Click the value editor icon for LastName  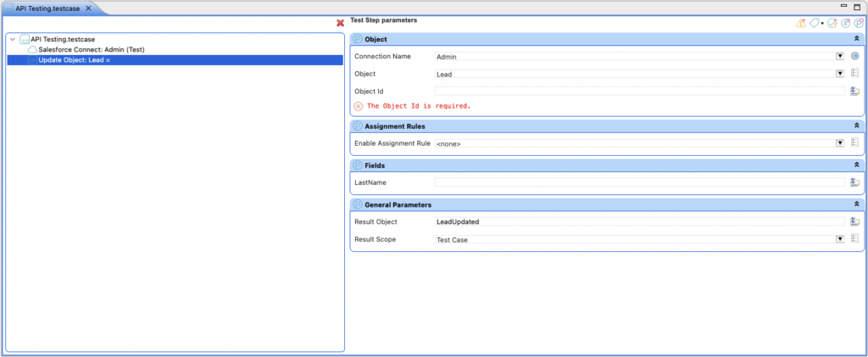pyautogui.click(x=854, y=182)
